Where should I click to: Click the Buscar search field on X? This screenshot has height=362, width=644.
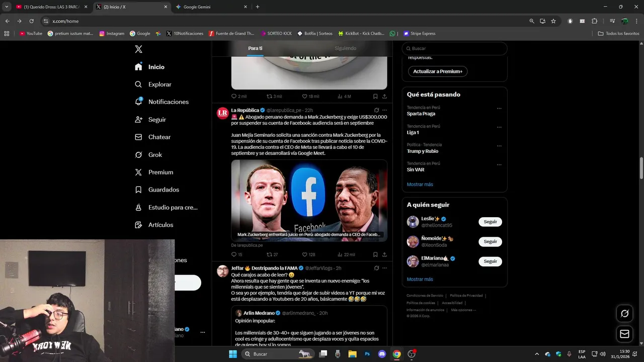click(x=454, y=48)
